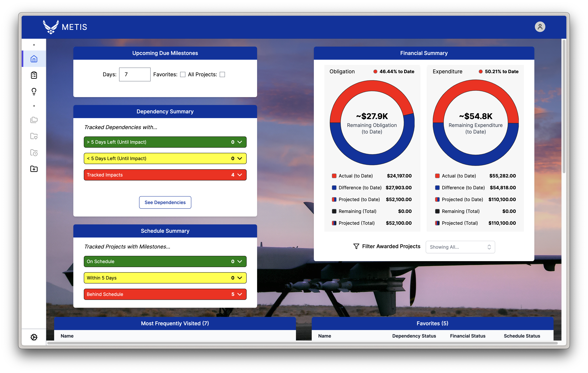588x373 pixels.
Task: Expand the Tracked Impacts row
Action: tap(240, 175)
